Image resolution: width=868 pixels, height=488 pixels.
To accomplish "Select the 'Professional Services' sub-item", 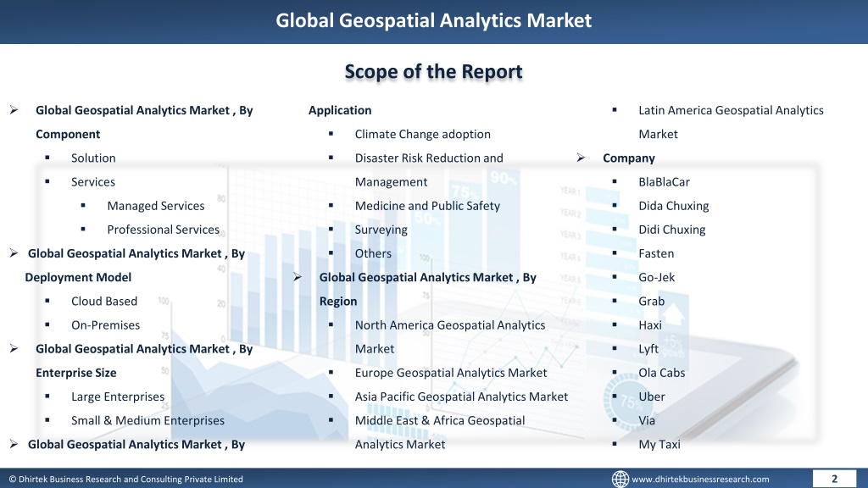I will click(164, 230).
